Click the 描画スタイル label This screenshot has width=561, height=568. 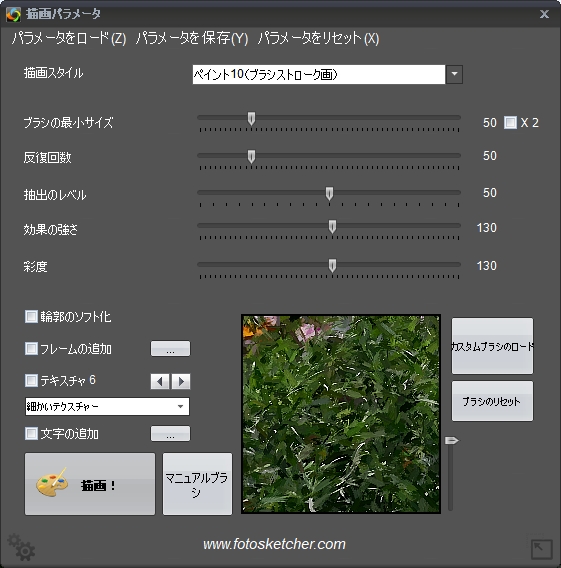[x=54, y=73]
